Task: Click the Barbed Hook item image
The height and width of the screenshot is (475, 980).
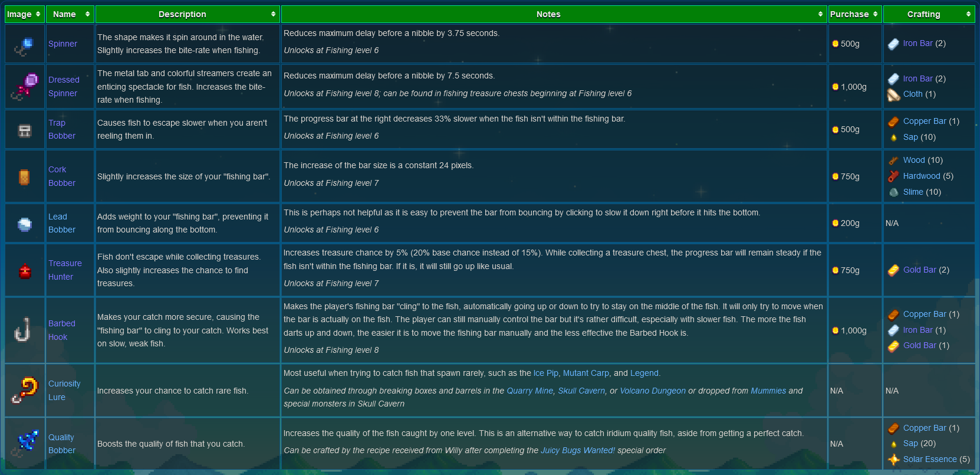Action: pyautogui.click(x=24, y=330)
